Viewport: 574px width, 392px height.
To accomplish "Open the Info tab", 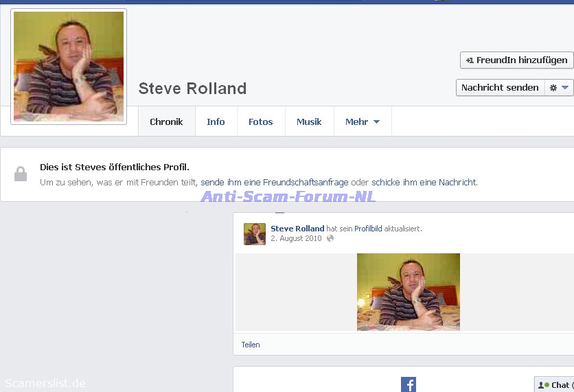I will [216, 122].
